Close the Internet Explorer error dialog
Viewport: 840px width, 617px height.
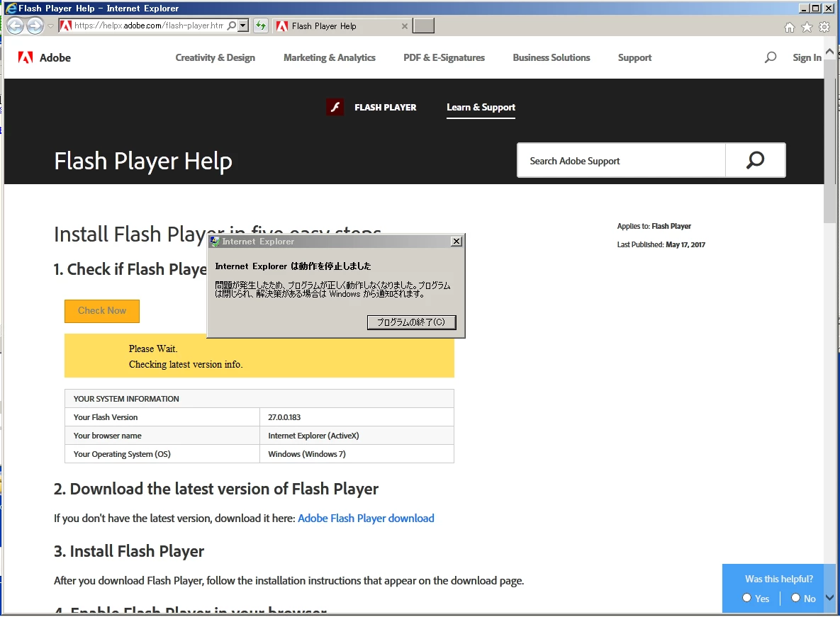point(457,242)
